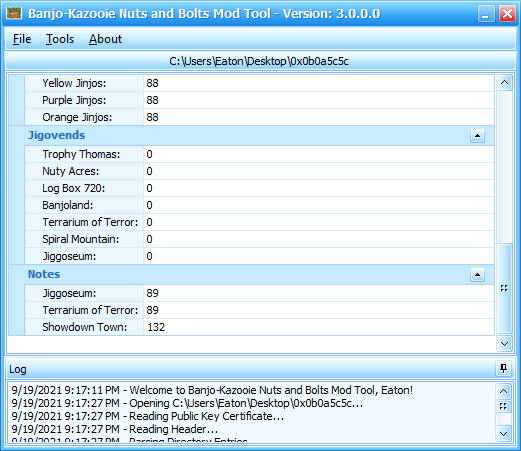This screenshot has height=451, width=521.
Task: Select the 'Nuty Acres:' label
Action: [71, 171]
